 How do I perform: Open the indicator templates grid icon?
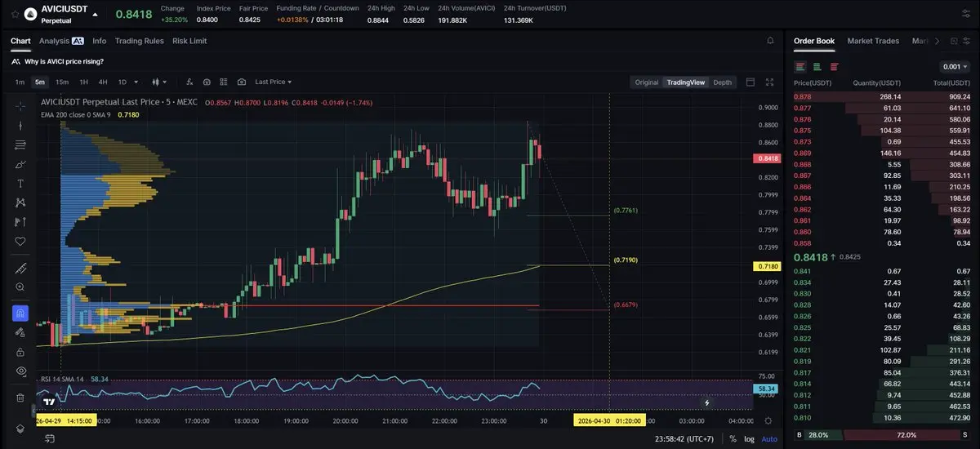pyautogui.click(x=223, y=82)
